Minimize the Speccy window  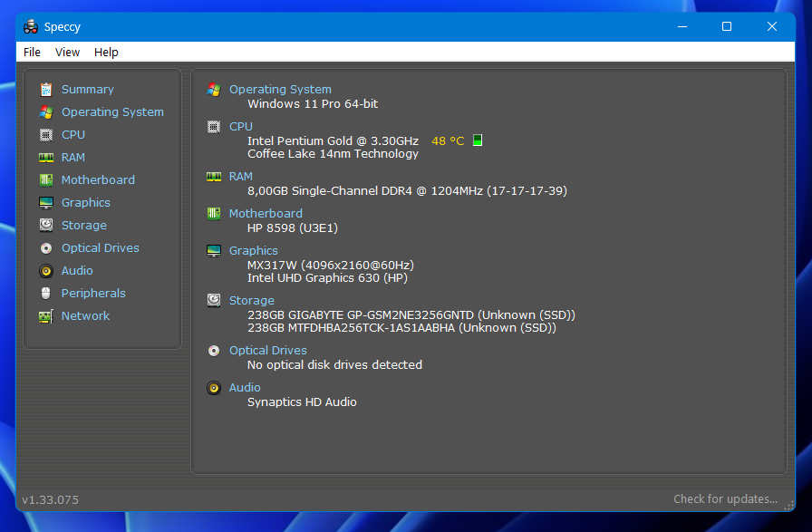coord(682,26)
